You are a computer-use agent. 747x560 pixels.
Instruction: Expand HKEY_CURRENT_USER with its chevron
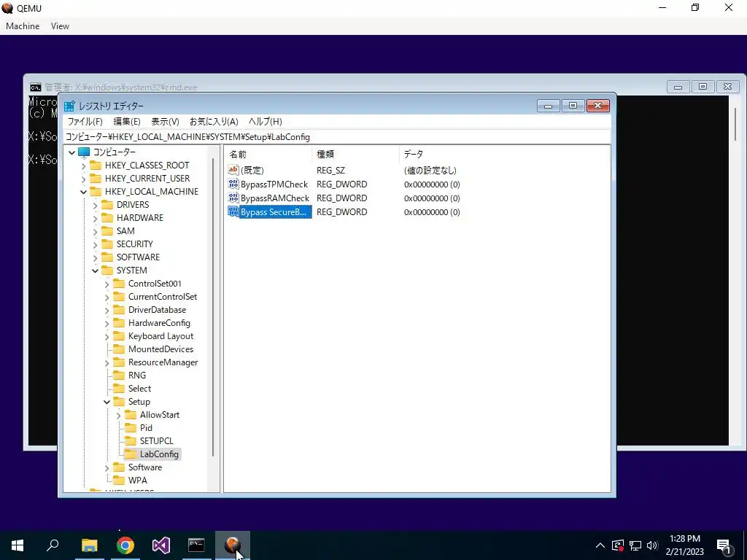click(83, 179)
